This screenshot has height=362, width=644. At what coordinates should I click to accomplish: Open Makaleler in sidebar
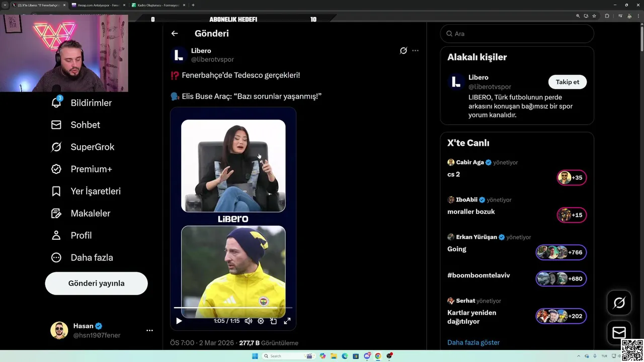[x=80, y=213]
